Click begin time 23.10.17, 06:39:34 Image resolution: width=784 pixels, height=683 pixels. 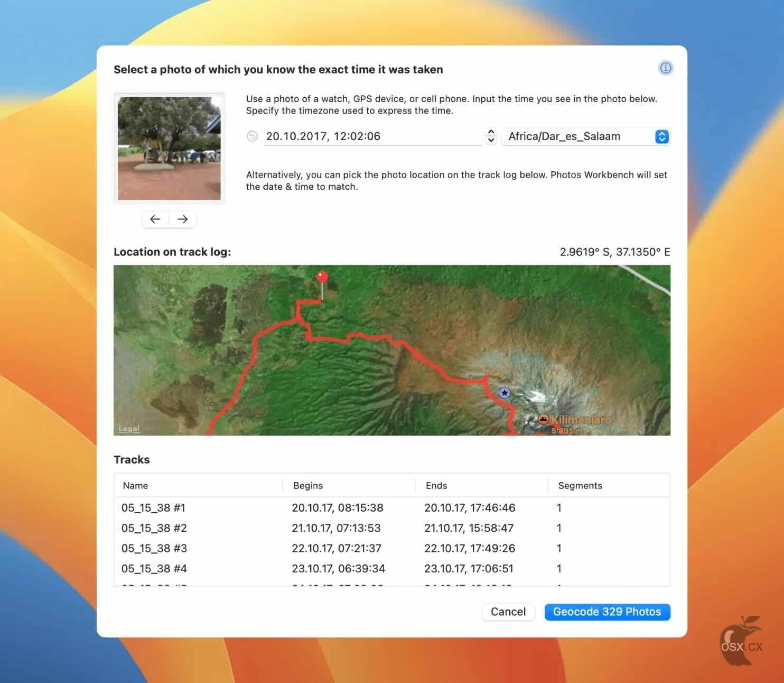338,568
